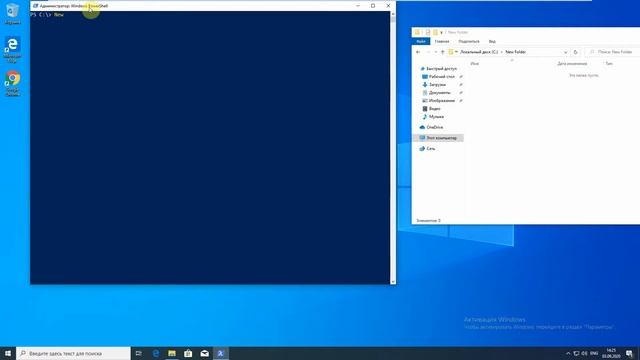Open the taskbar clock and date

point(611,353)
